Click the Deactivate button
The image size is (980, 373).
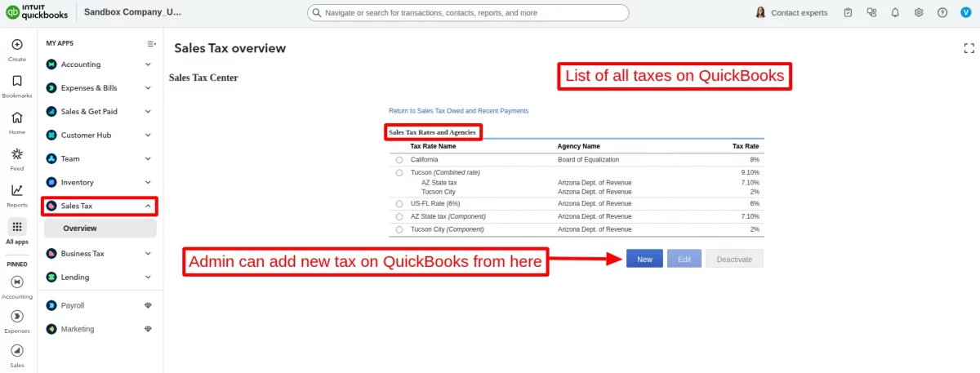(x=734, y=259)
